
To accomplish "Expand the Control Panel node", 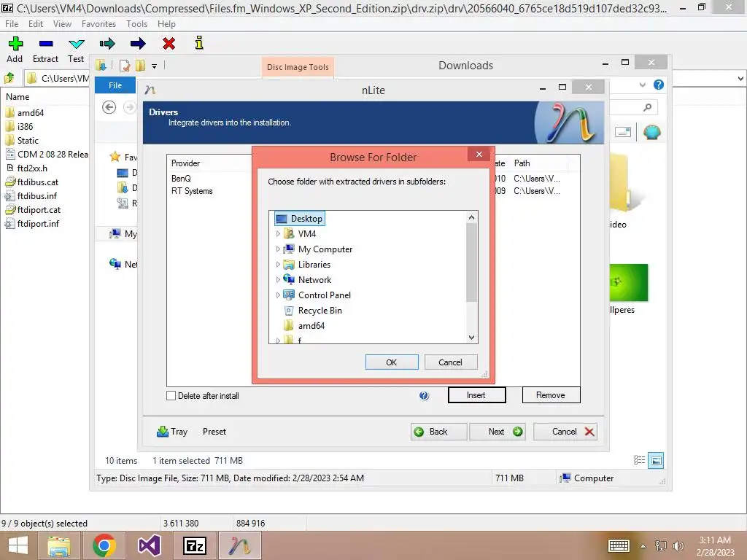I will (x=278, y=295).
